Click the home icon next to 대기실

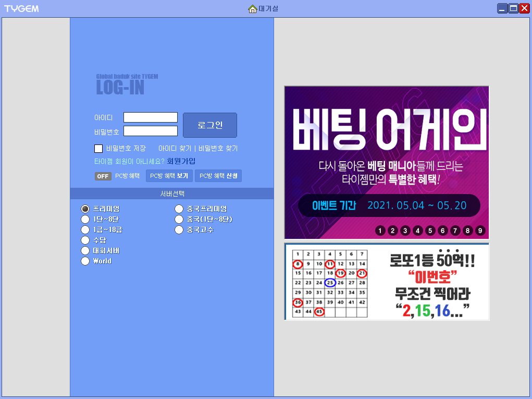[252, 9]
